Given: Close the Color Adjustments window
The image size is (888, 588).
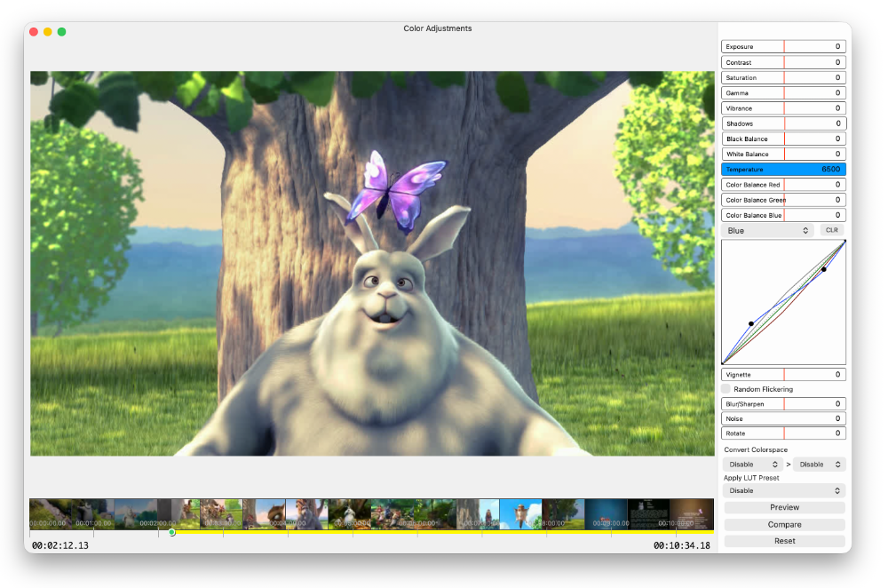Looking at the screenshot, I should (34, 32).
